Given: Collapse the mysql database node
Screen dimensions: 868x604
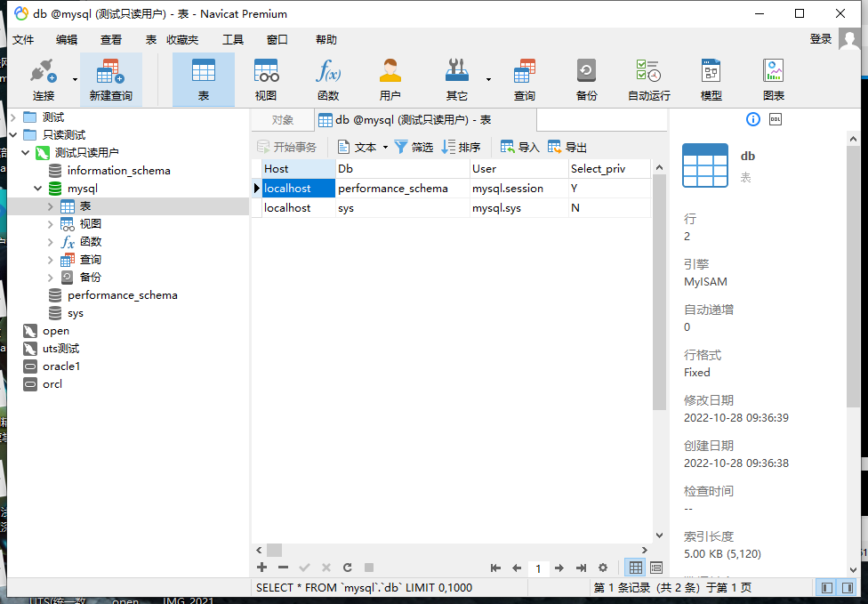Looking at the screenshot, I should (37, 189).
